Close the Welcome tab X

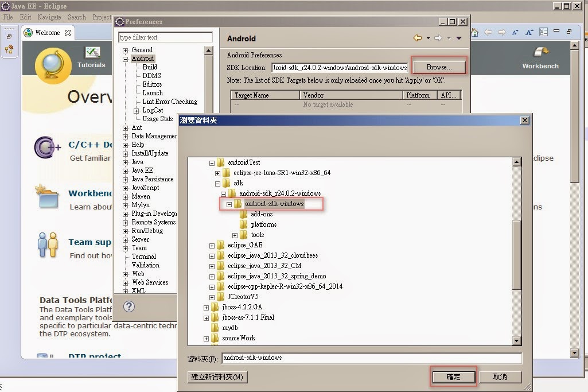coord(68,33)
